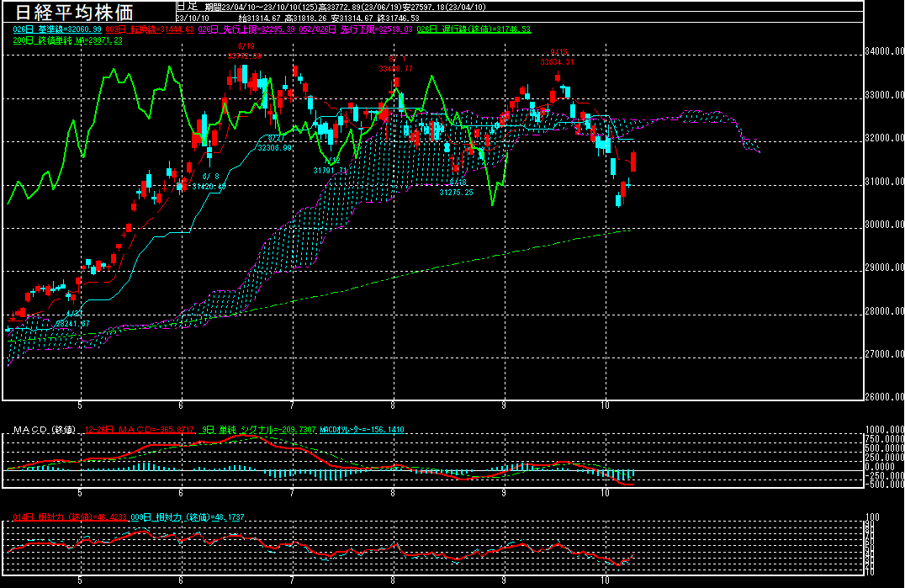Image resolution: width=905 pixels, height=588 pixels.
Task: Click month 8 on the main chart axis
Action: pyautogui.click(x=393, y=405)
